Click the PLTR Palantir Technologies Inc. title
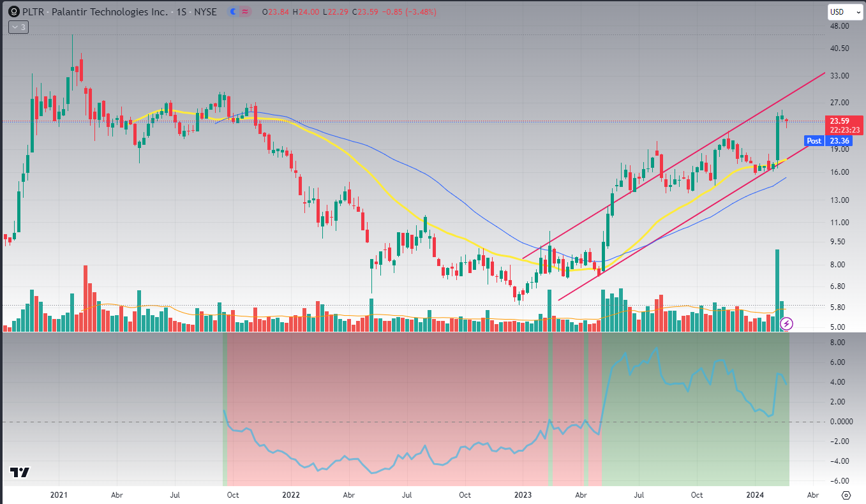The height and width of the screenshot is (504, 866). click(96, 12)
